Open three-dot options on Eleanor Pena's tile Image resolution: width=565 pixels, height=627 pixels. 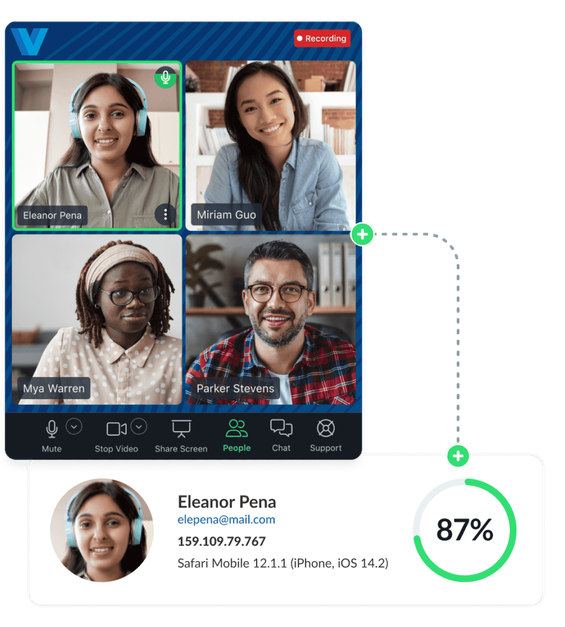coord(165,215)
